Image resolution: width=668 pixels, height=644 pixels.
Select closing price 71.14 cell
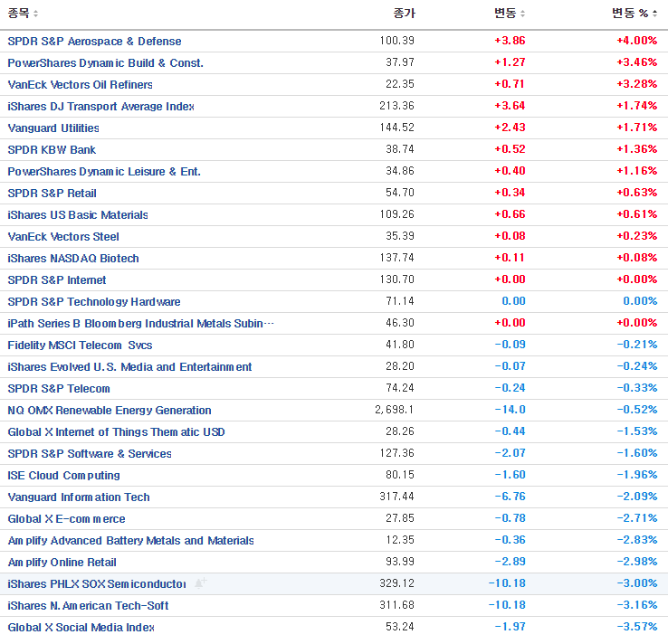tap(400, 301)
